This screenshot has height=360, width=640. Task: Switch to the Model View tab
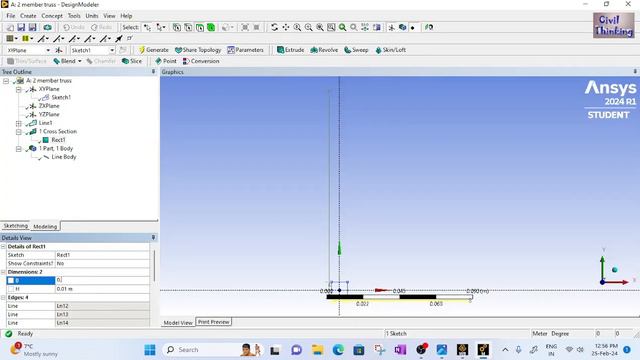point(178,322)
